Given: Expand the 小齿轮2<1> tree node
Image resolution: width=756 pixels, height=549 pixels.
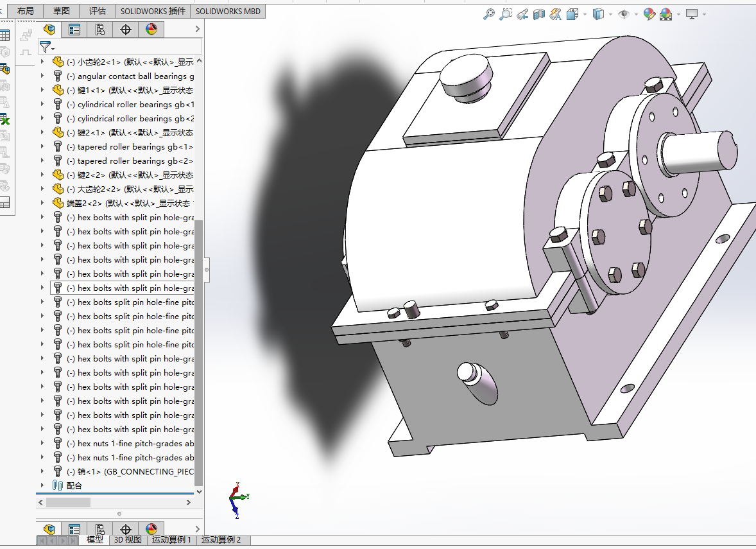Looking at the screenshot, I should point(42,62).
